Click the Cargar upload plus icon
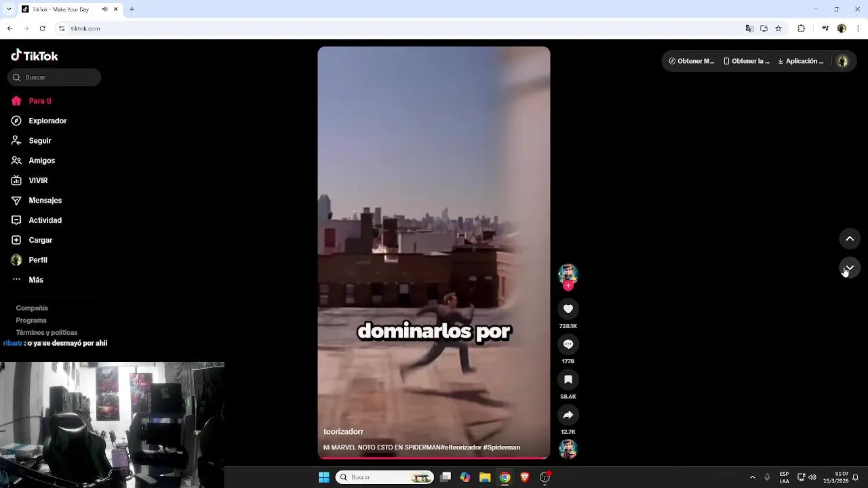Image resolution: width=868 pixels, height=488 pixels. pos(16,240)
